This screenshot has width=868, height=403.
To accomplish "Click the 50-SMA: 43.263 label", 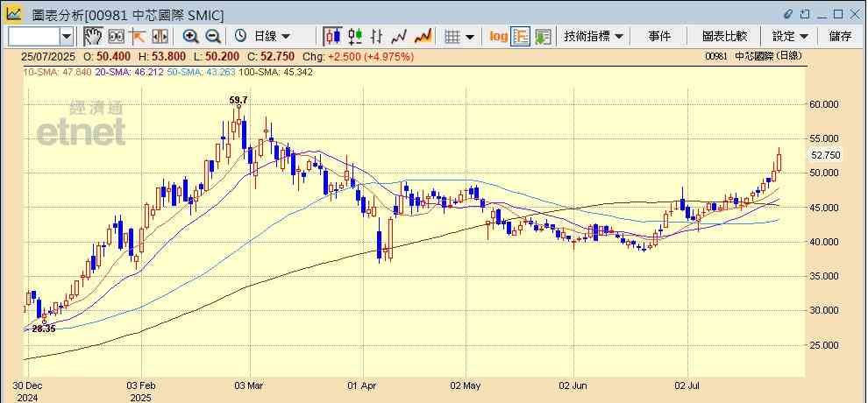I will (x=201, y=72).
